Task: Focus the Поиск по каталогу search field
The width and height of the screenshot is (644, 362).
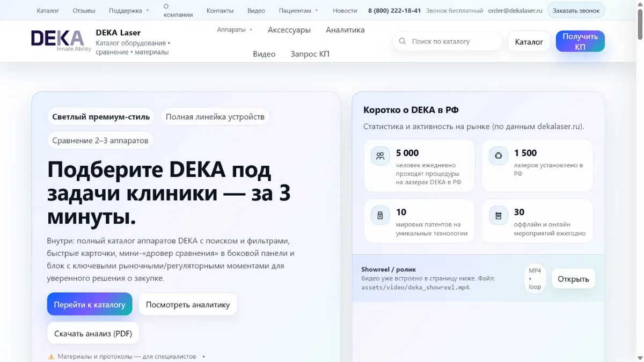Action: coord(448,41)
